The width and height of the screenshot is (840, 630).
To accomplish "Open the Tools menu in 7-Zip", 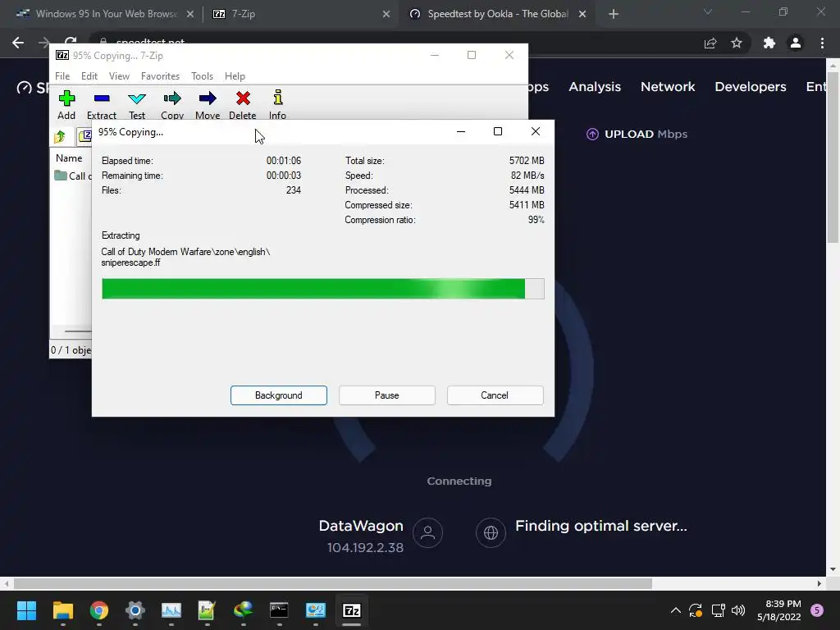I will 202,76.
